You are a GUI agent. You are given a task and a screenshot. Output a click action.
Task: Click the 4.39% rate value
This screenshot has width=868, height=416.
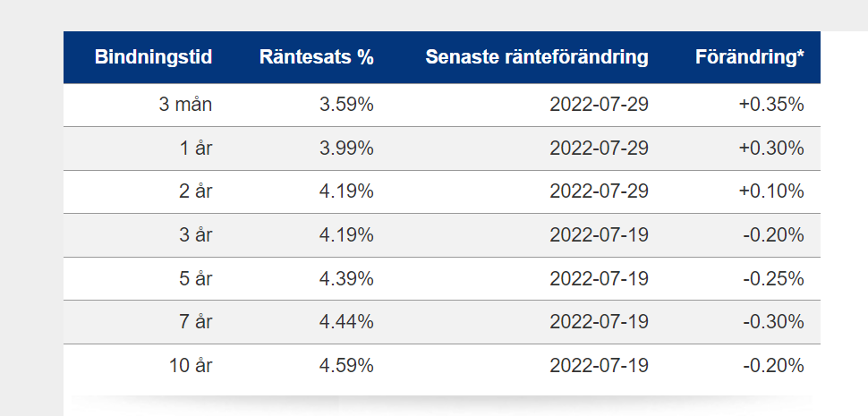(346, 278)
